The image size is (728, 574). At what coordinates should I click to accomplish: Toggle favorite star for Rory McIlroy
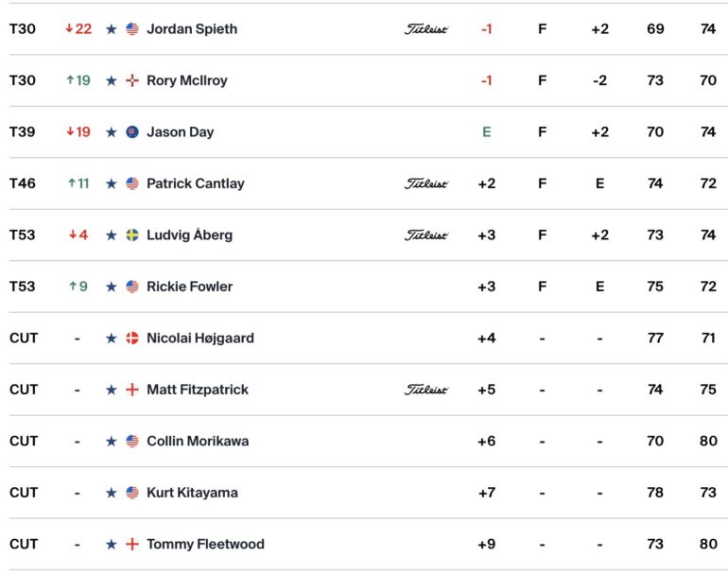point(111,80)
